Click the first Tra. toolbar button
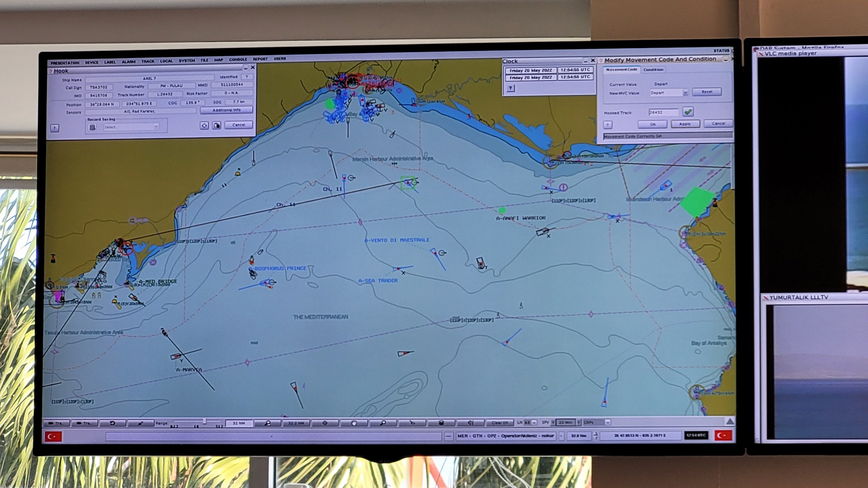 (x=56, y=423)
